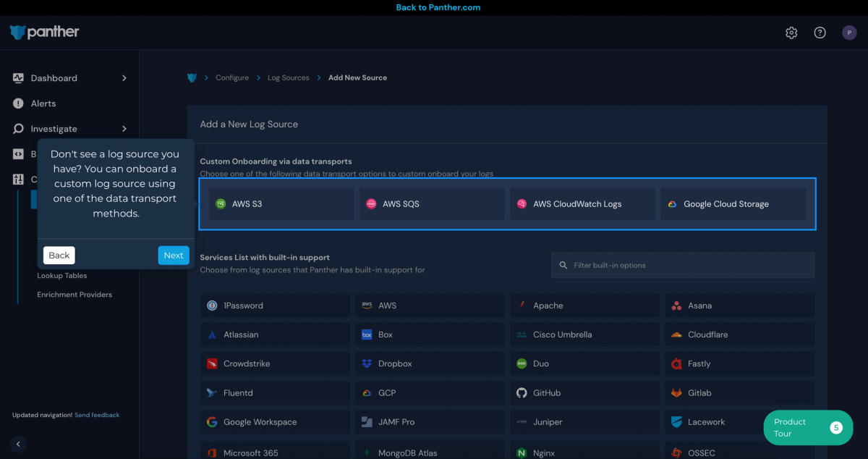Image resolution: width=868 pixels, height=459 pixels.
Task: Click the Filter built-in options field
Action: point(683,265)
